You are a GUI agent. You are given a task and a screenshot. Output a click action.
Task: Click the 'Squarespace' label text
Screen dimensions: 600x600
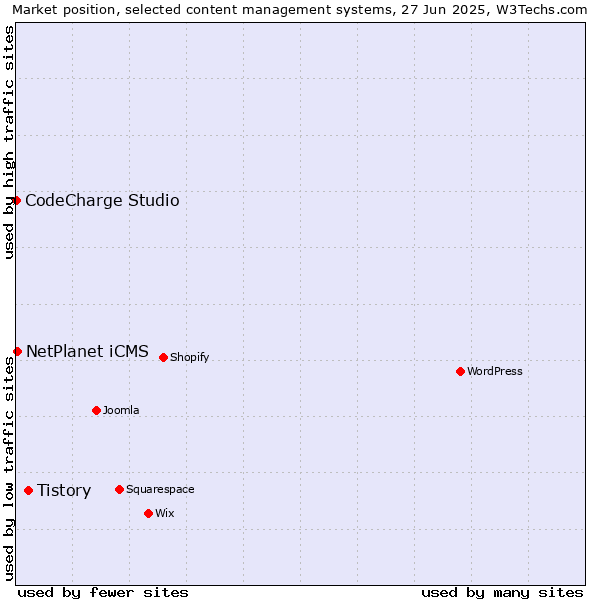[160, 489]
